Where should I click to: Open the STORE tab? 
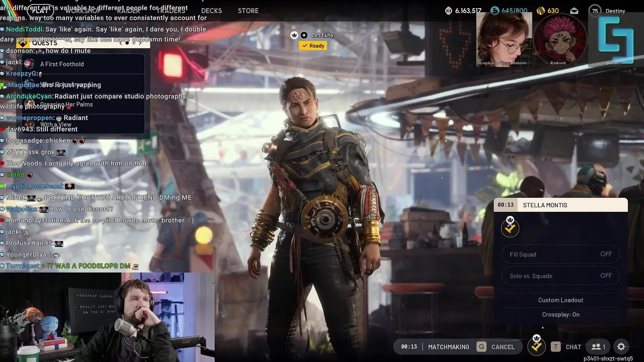coord(248,11)
